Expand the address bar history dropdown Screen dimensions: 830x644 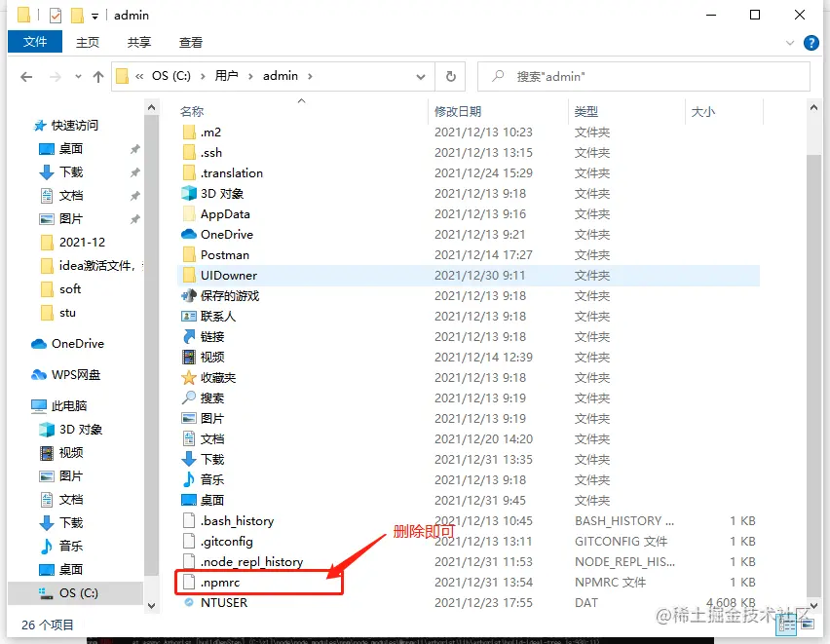421,77
